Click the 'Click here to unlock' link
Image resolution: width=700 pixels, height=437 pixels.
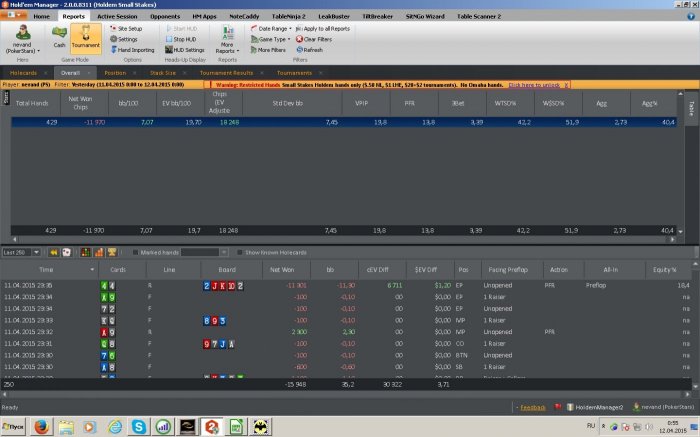534,85
